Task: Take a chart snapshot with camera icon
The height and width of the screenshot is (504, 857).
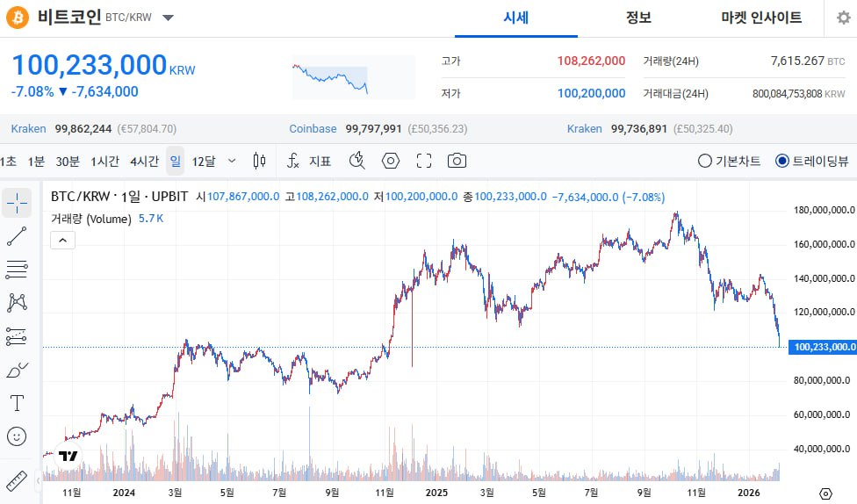Action: point(457,161)
